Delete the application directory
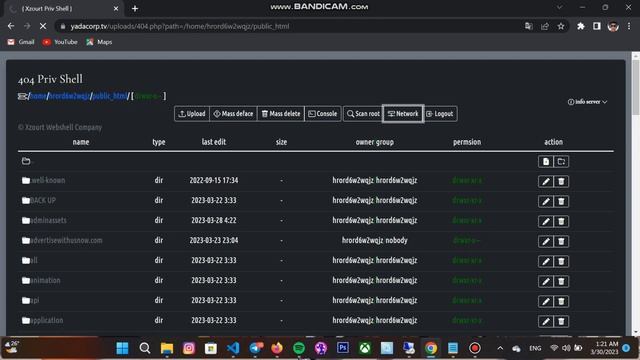Screen dimensions: 640x360 coord(561,322)
